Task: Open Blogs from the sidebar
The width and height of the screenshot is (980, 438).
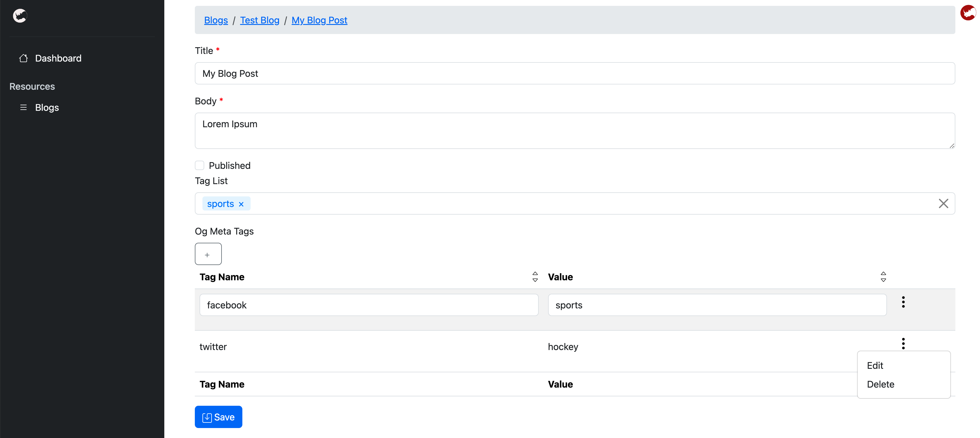Action: [x=47, y=108]
